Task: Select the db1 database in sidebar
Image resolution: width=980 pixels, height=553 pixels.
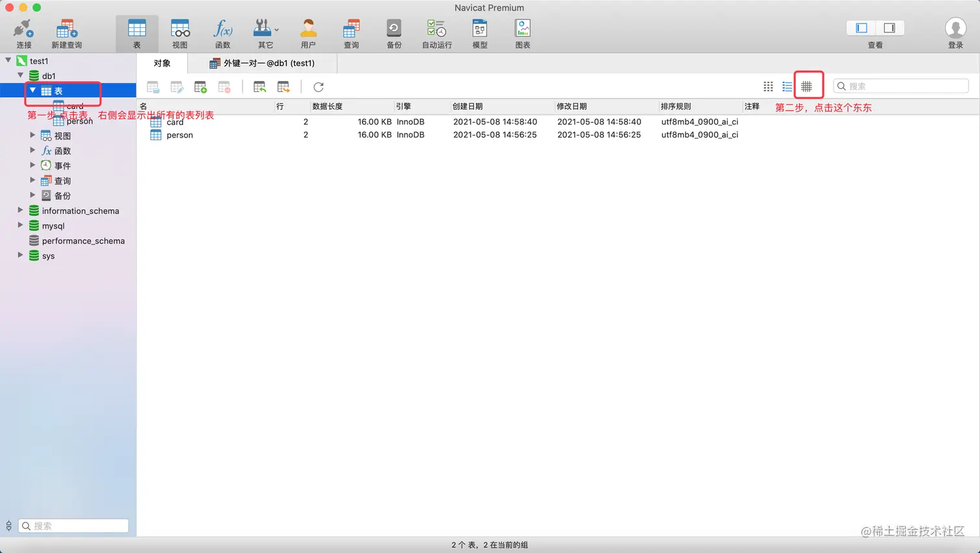Action: click(x=49, y=76)
